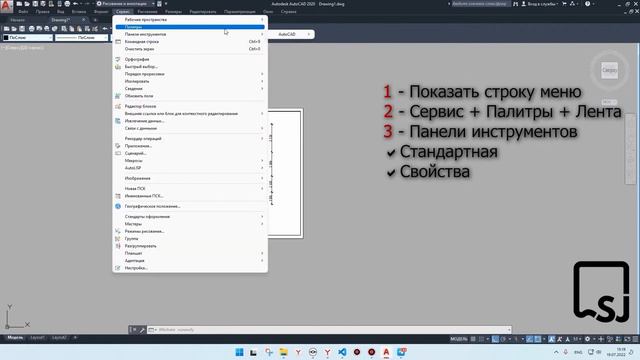
Task: Select the Адаптация menu entry
Action: pos(190,260)
